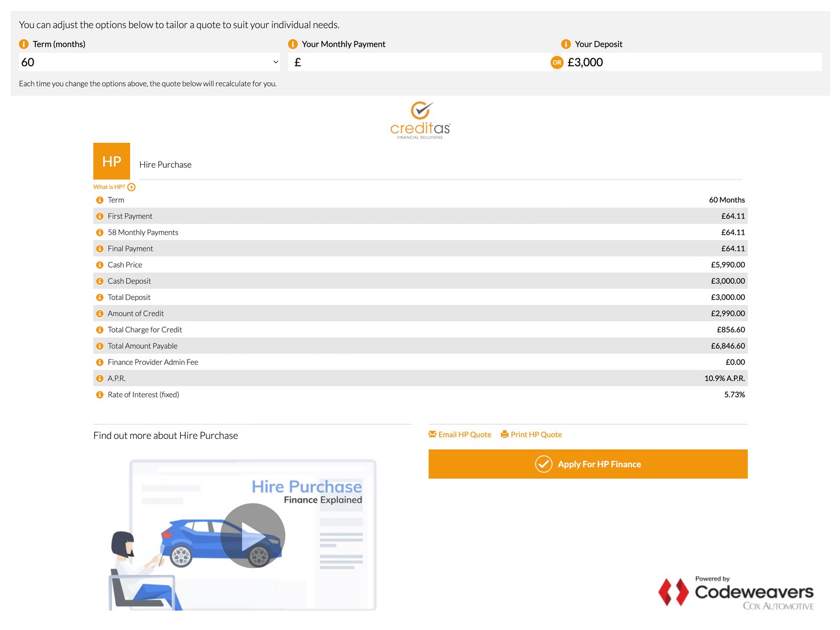The height and width of the screenshot is (630, 840).
Task: Click info icon in Cash Price row
Action: pyautogui.click(x=100, y=265)
